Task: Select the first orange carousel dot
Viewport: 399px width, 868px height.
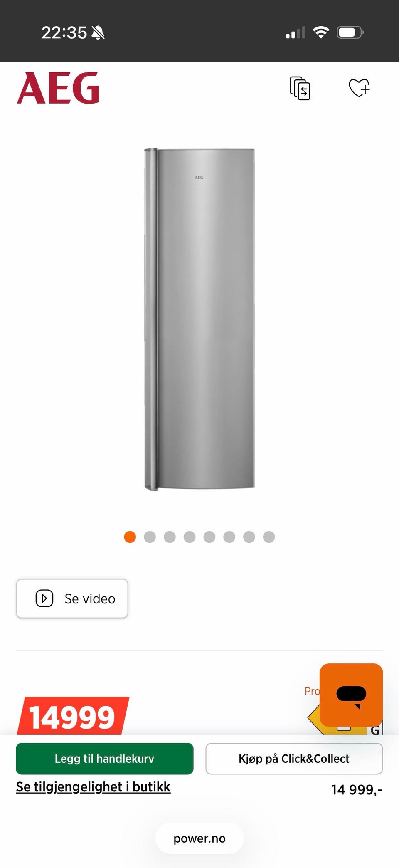Action: click(x=130, y=537)
